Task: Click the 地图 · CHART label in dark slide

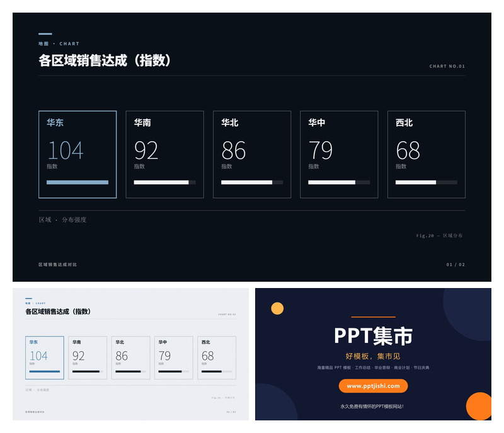Action: [59, 43]
